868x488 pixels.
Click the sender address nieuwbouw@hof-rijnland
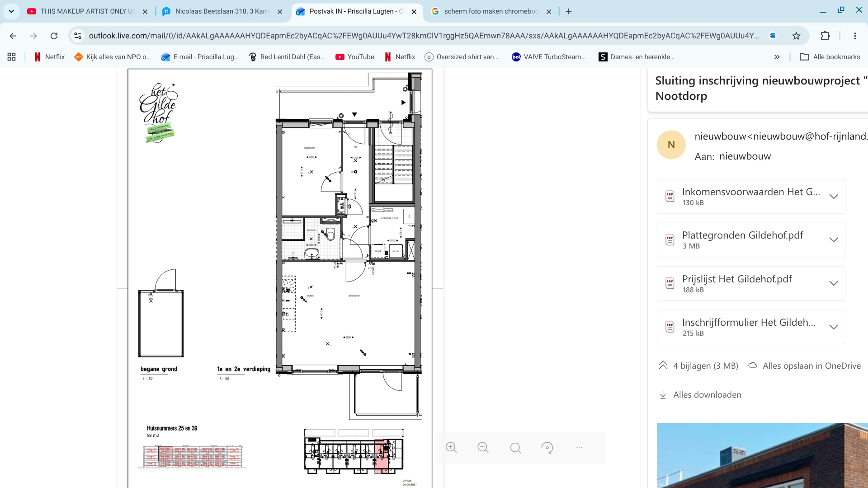tap(781, 136)
